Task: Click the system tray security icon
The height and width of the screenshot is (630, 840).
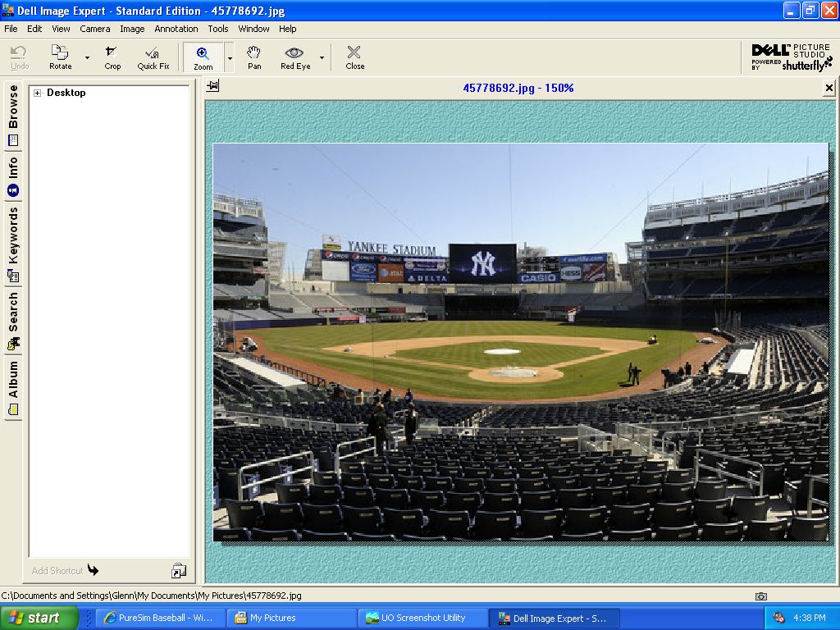Action: click(779, 618)
